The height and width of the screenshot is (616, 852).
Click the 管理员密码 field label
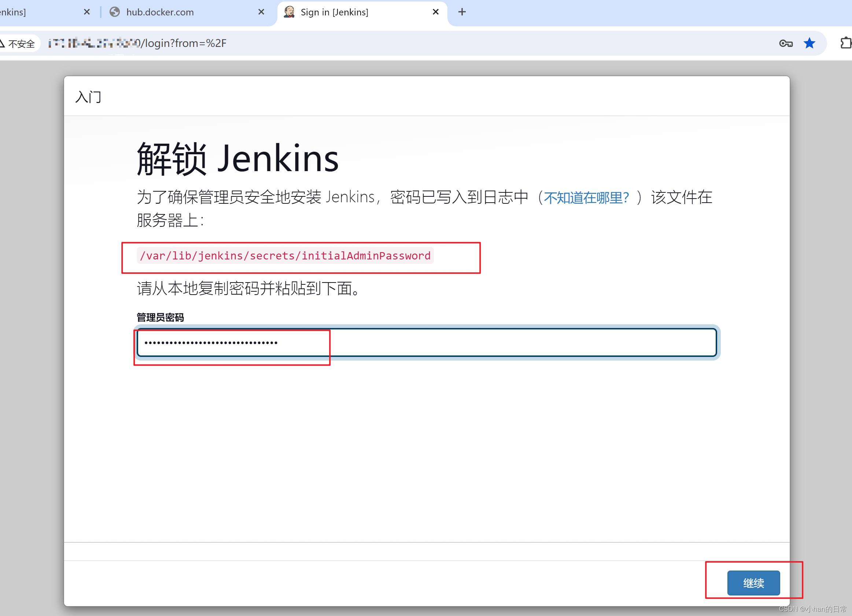(x=161, y=317)
